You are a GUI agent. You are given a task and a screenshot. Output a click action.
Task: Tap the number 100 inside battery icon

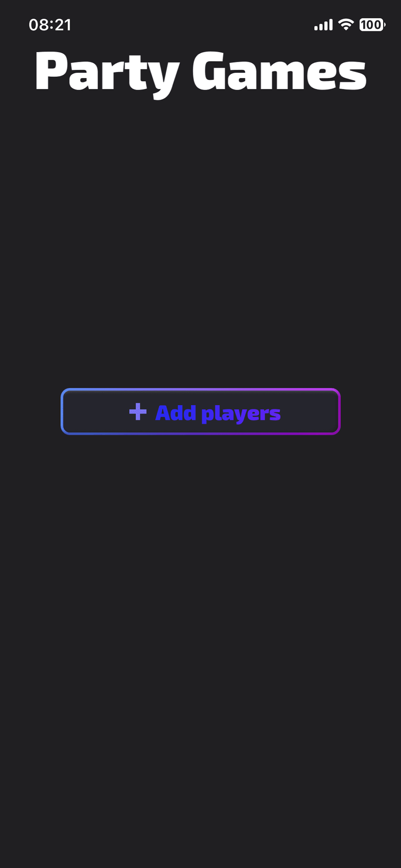(371, 25)
